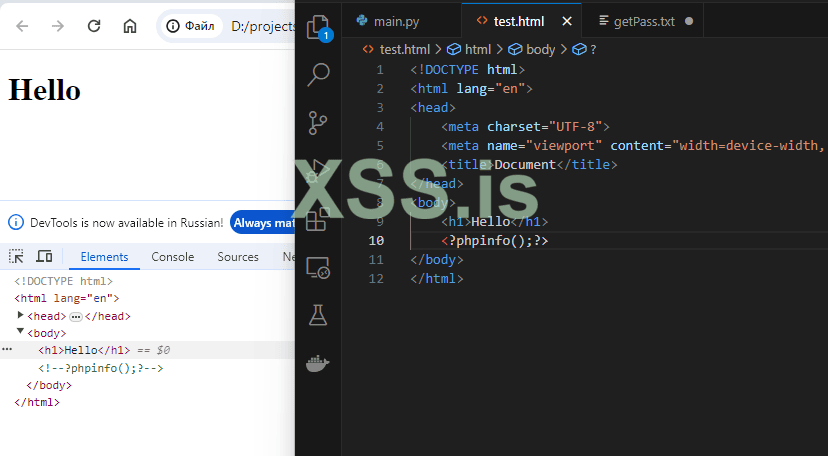Click the body breadcrumb segment
Screen dimensions: 828x456
pos(532,50)
